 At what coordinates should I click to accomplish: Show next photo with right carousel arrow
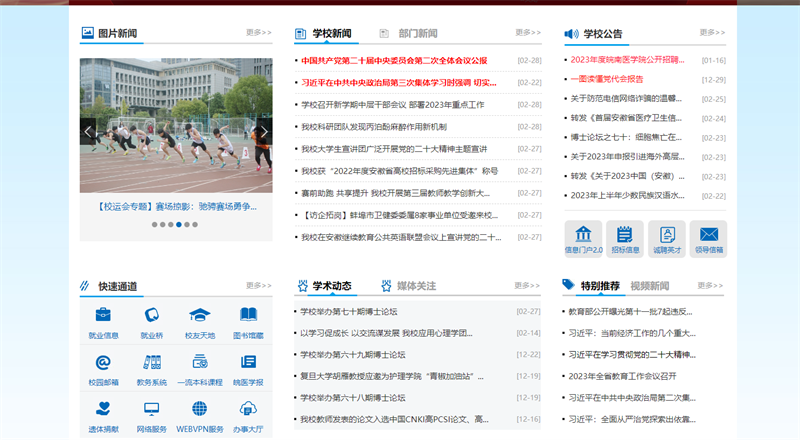[x=264, y=132]
